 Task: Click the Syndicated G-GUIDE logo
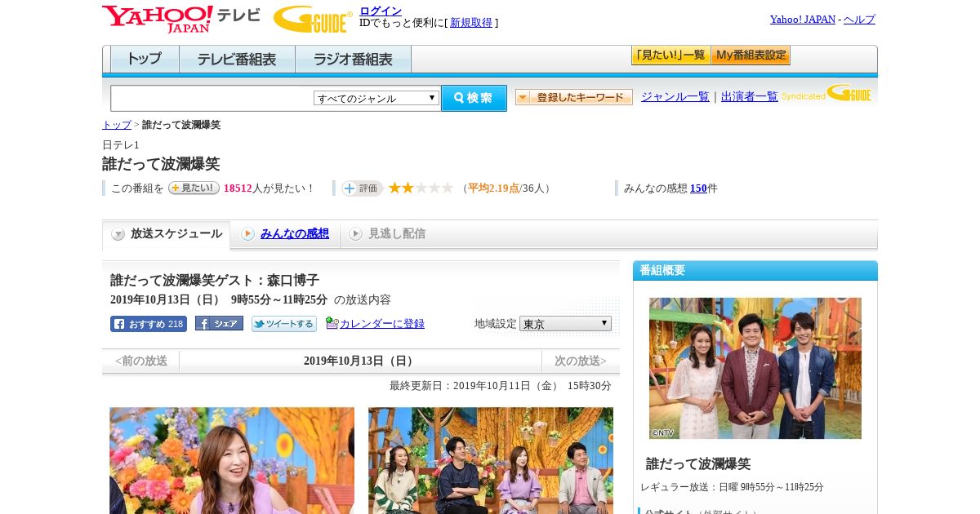826,94
